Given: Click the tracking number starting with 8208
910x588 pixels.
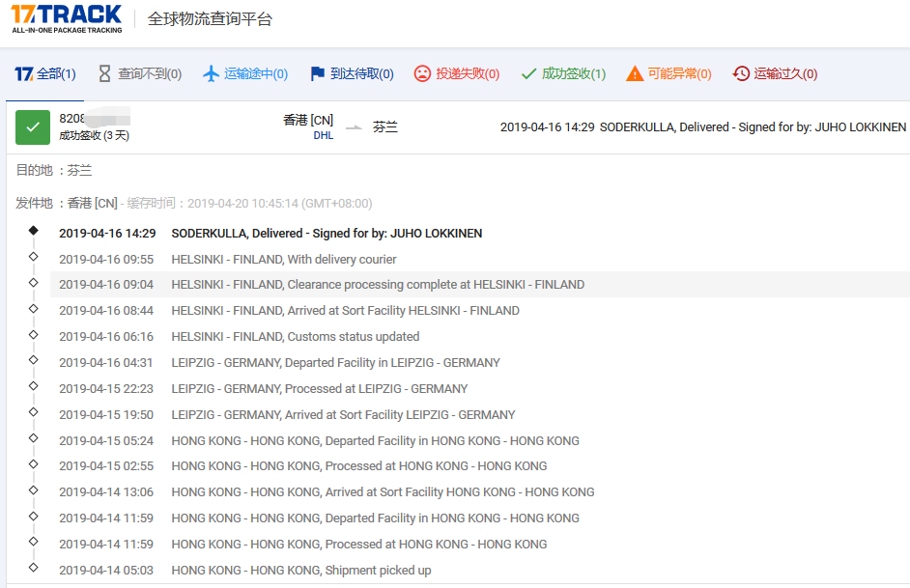Looking at the screenshot, I should point(72,119).
